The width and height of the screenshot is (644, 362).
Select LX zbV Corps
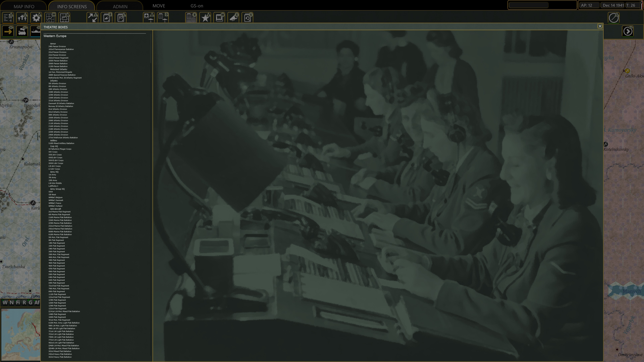point(54,169)
